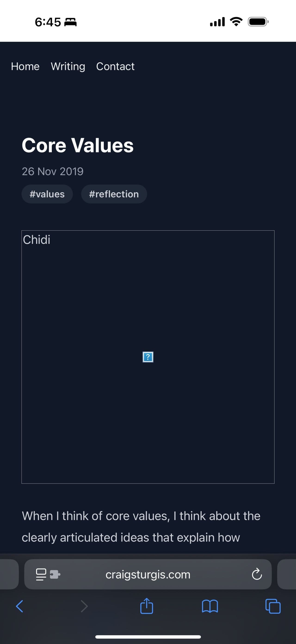The image size is (296, 644).
Task: Tap the home indicator bar
Action: [148, 637]
